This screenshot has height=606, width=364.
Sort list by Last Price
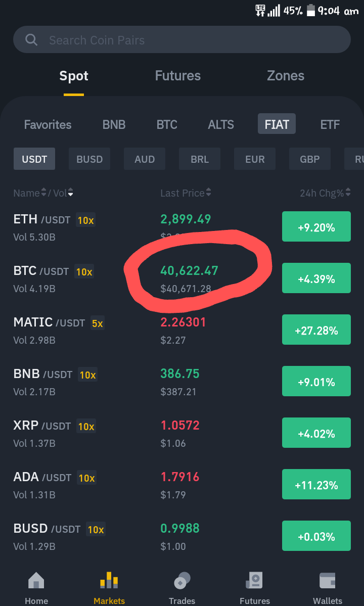coord(186,193)
